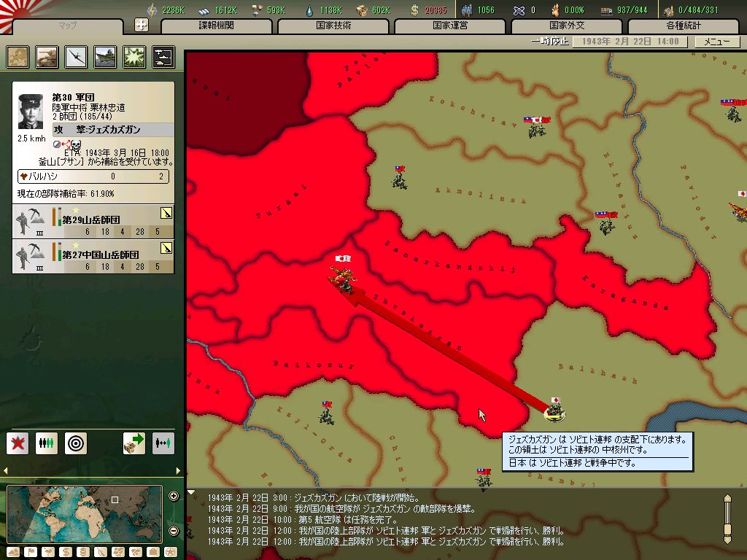
Task: Open the unit groups overview icon
Action: click(163, 57)
